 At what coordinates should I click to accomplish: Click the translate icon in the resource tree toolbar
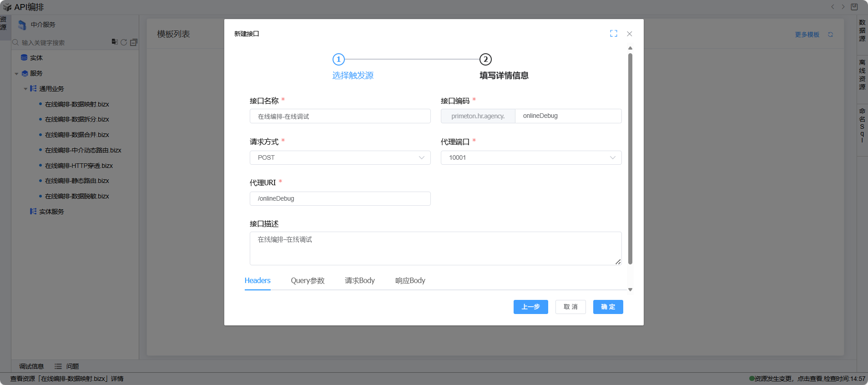115,42
